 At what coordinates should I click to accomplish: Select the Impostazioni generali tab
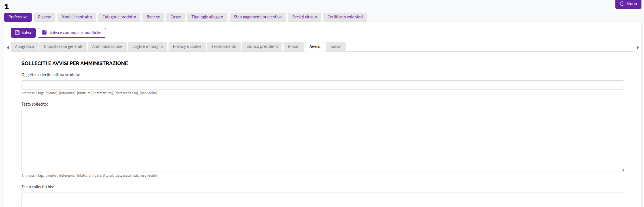click(x=63, y=47)
